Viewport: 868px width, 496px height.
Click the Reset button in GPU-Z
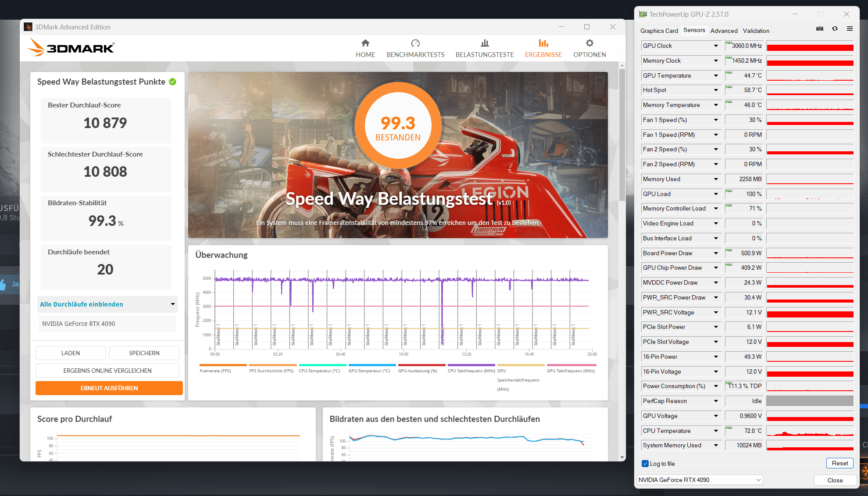[x=839, y=463]
